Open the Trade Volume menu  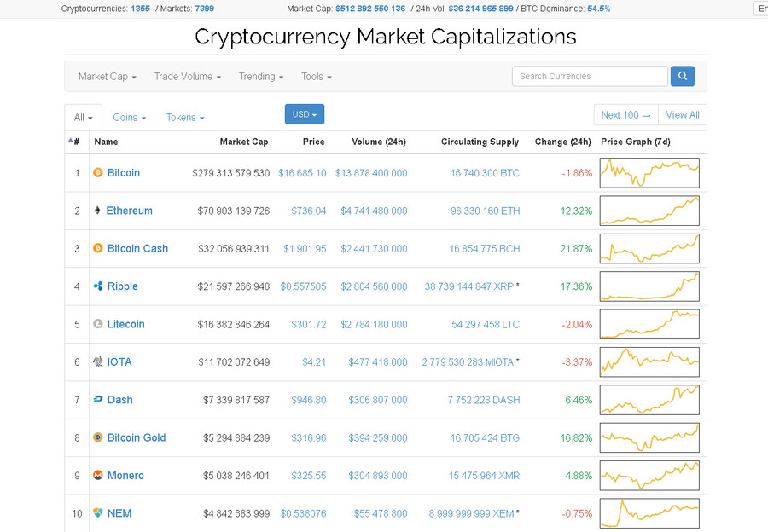[x=188, y=77]
